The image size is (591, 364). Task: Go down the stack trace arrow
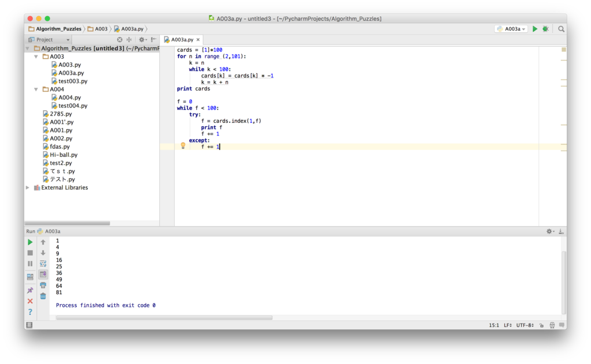click(x=43, y=253)
